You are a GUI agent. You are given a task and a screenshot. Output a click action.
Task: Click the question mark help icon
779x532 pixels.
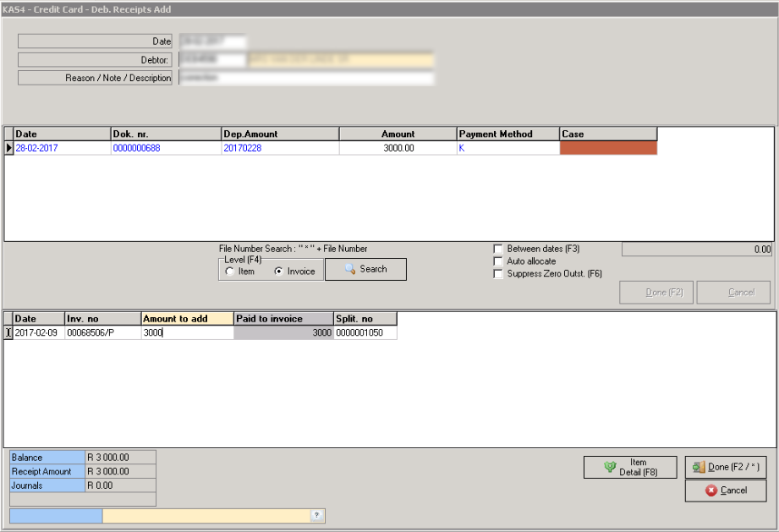click(x=317, y=515)
